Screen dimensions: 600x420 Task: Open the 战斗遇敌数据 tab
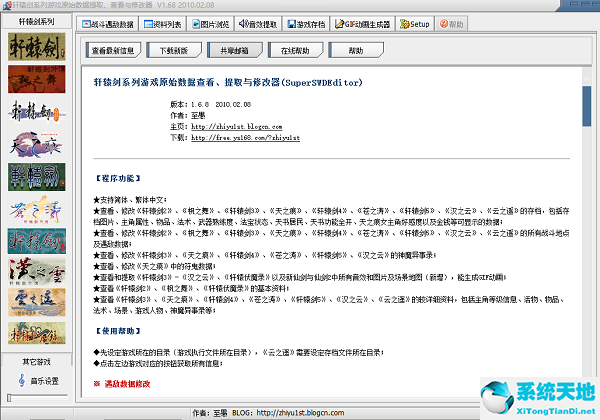click(108, 24)
